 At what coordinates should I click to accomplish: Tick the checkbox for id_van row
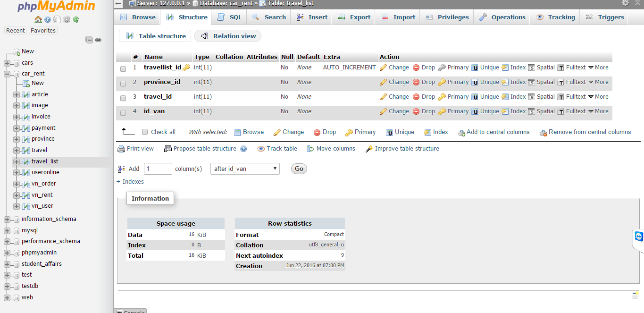(123, 113)
